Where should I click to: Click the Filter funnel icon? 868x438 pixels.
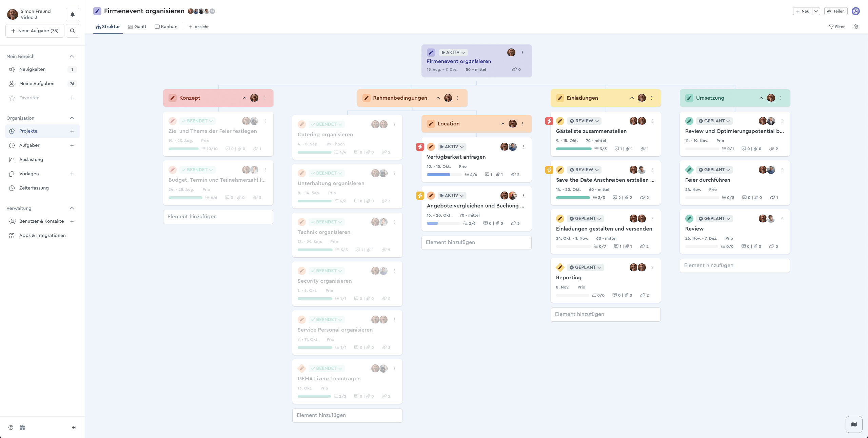(831, 27)
